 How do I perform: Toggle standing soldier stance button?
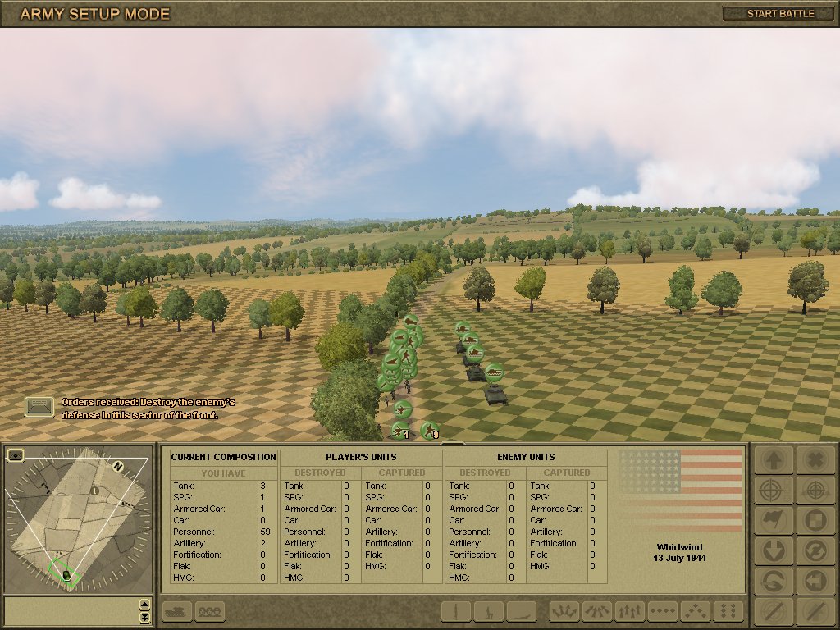pyautogui.click(x=457, y=611)
